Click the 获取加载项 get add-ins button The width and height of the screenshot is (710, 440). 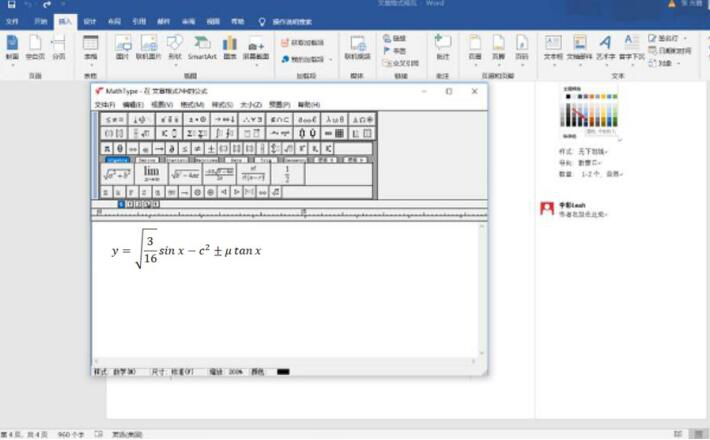302,43
